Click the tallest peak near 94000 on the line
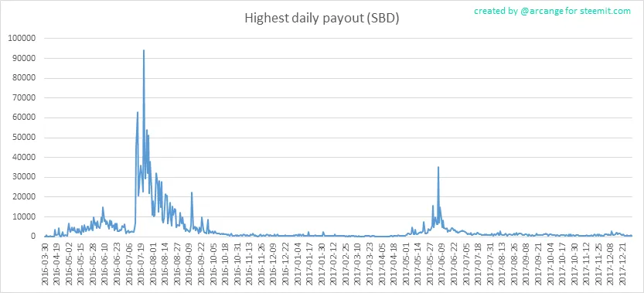This screenshot has height=293, width=644. (144, 50)
